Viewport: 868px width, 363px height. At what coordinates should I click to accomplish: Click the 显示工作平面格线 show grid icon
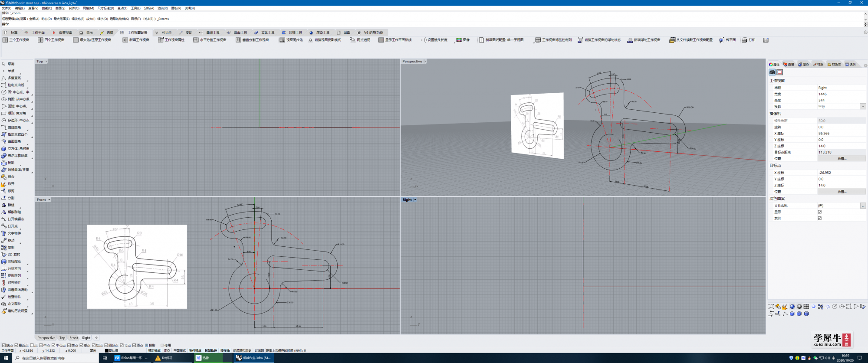click(381, 40)
